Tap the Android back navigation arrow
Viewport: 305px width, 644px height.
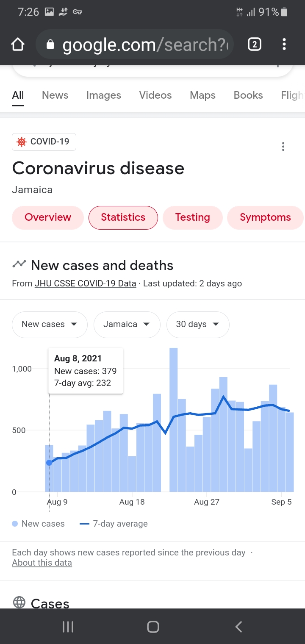pyautogui.click(x=238, y=627)
